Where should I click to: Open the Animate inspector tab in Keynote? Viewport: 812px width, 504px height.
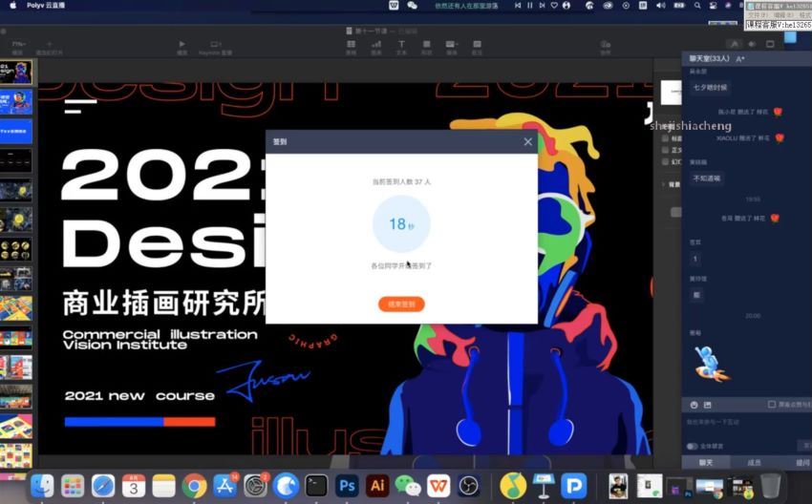click(x=752, y=45)
